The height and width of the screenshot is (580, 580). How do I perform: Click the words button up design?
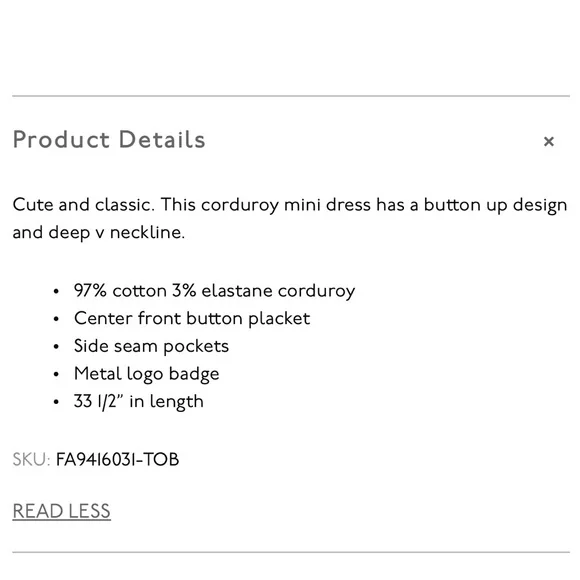[x=495, y=205]
